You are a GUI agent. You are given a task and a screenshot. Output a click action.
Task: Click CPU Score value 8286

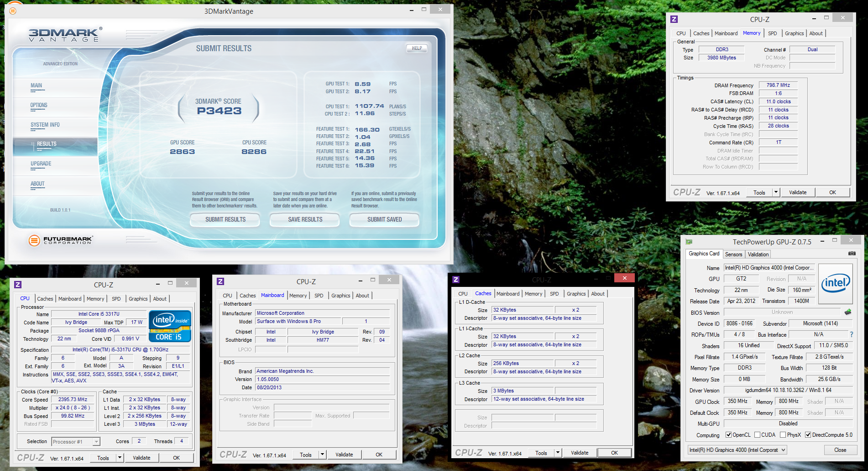point(254,152)
